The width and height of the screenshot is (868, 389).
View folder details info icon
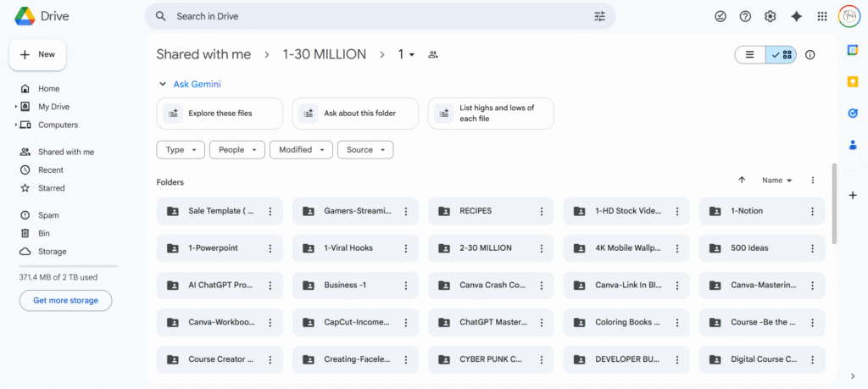[810, 55]
